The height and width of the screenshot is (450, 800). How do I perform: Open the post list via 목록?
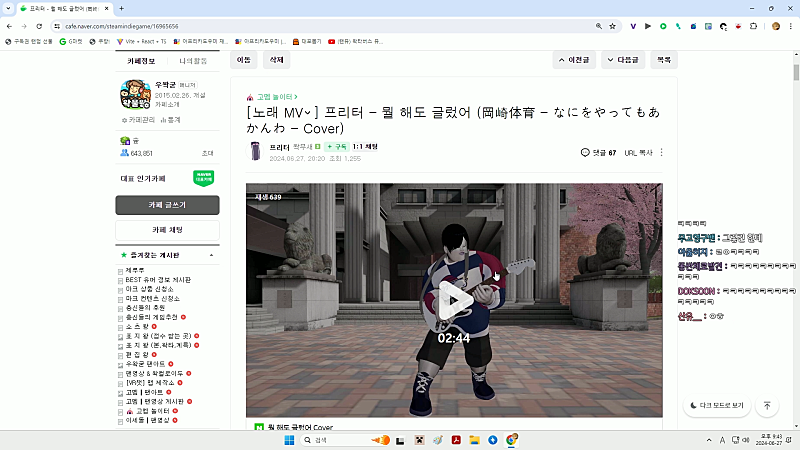[x=664, y=60]
